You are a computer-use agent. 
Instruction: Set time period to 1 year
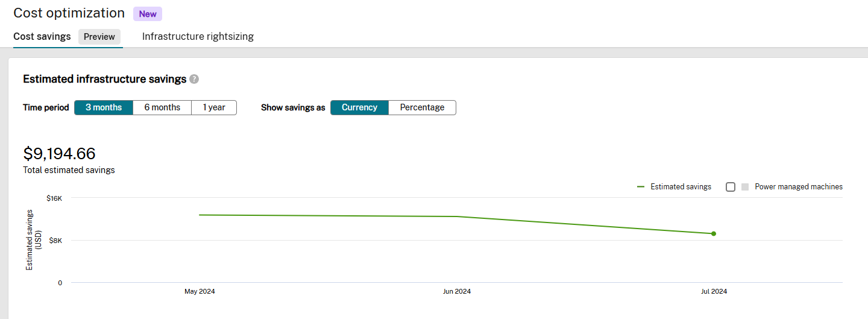[x=214, y=107]
